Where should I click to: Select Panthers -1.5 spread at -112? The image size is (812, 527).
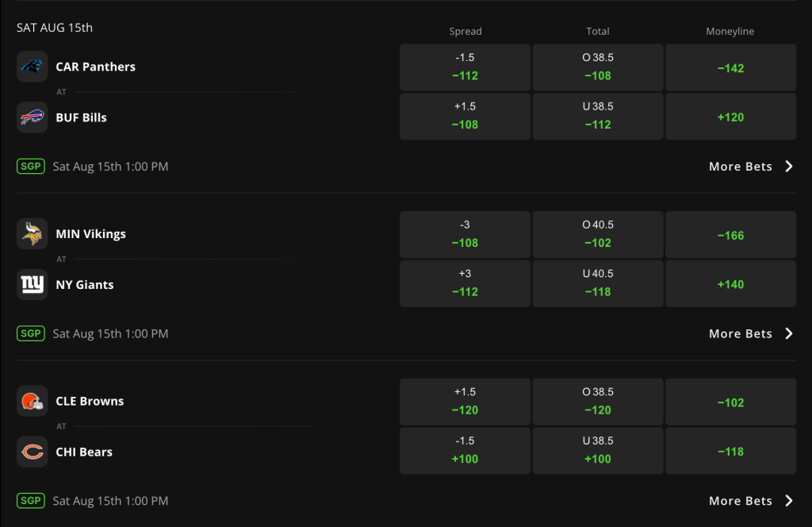coord(465,67)
